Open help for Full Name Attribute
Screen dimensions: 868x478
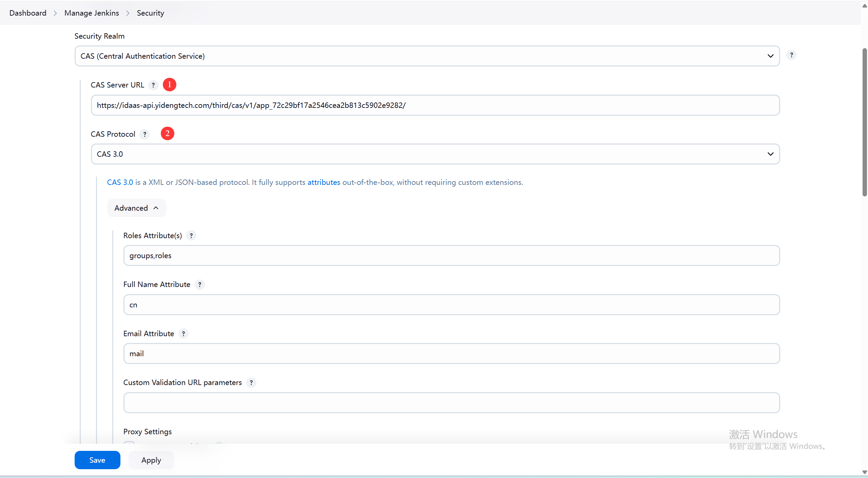200,285
